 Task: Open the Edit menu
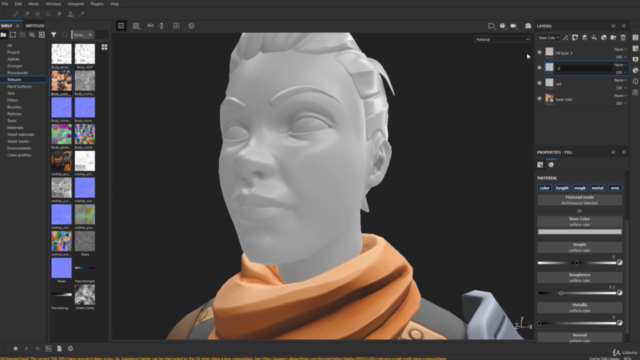[x=18, y=4]
